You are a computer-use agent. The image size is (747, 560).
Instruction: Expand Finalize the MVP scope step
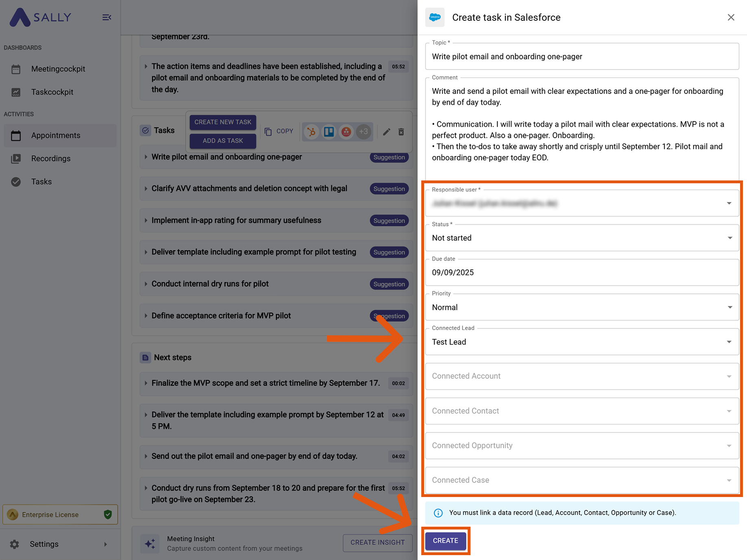(x=146, y=383)
